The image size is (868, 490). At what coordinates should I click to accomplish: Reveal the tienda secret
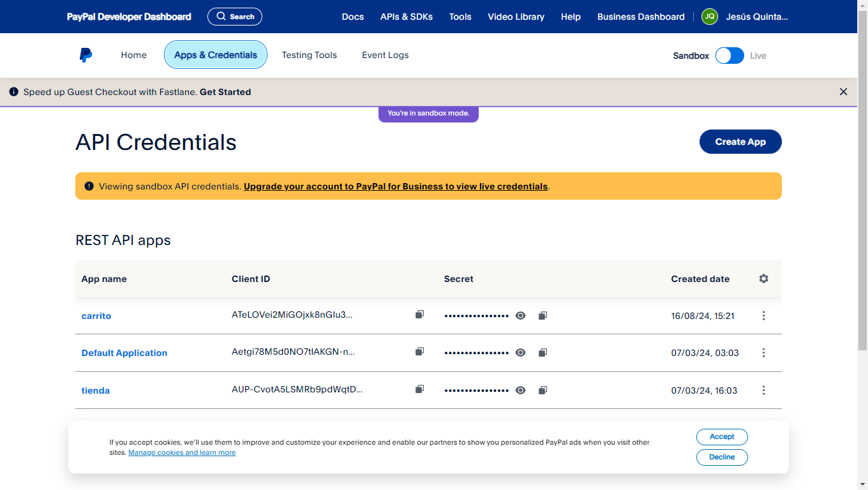click(521, 390)
